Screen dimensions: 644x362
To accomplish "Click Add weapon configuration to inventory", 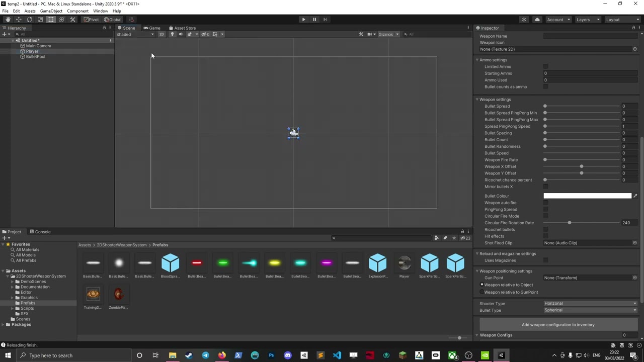I will click(x=558, y=325).
